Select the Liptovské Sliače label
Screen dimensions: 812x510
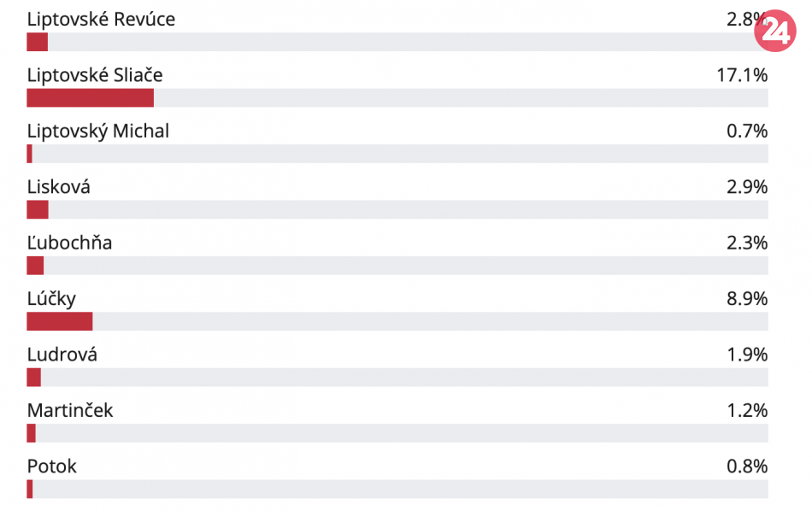click(94, 75)
